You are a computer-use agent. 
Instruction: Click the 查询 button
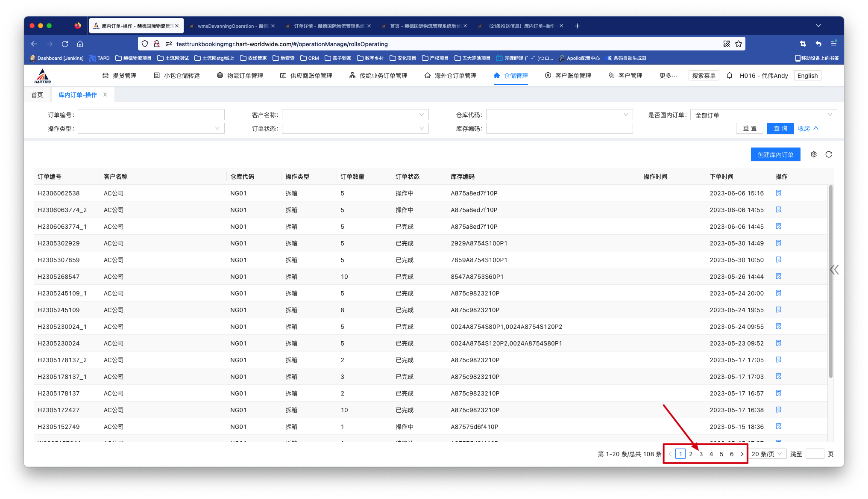[780, 128]
